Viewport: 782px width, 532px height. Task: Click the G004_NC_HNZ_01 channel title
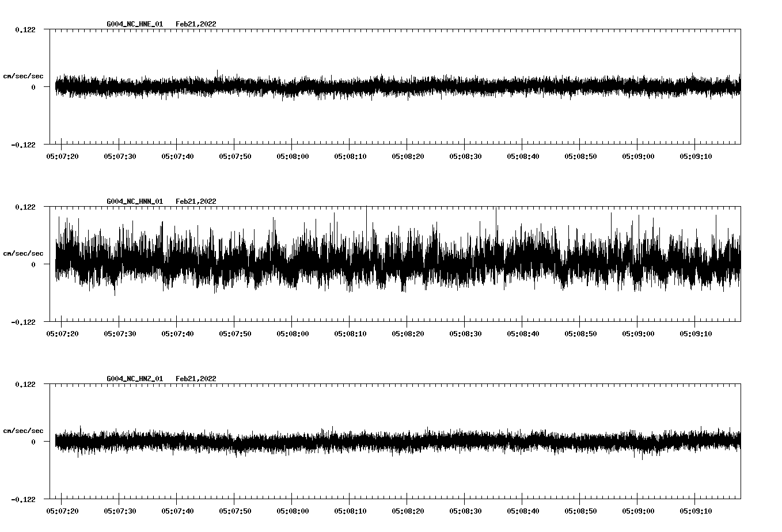point(135,379)
